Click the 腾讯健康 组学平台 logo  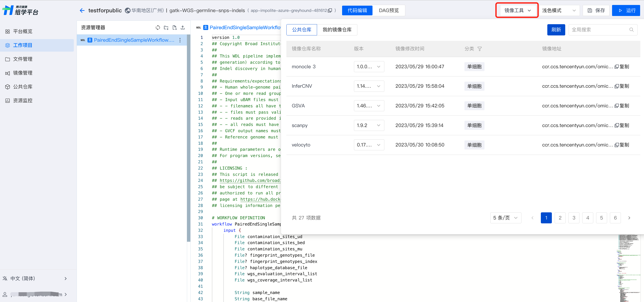tap(20, 10)
